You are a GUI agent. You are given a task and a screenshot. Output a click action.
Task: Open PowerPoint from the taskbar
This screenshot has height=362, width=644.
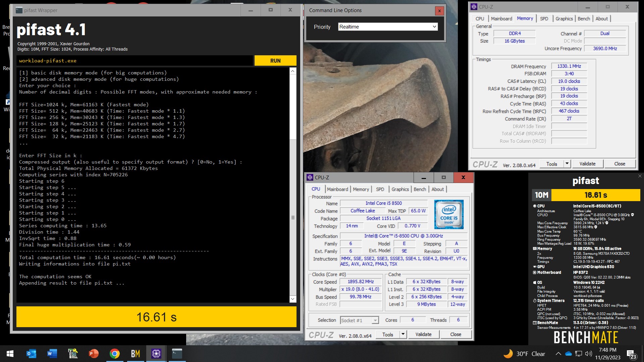click(94, 354)
